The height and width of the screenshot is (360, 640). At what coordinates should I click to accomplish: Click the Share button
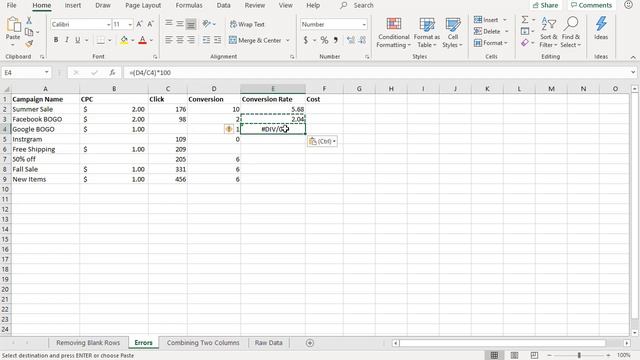click(545, 5)
